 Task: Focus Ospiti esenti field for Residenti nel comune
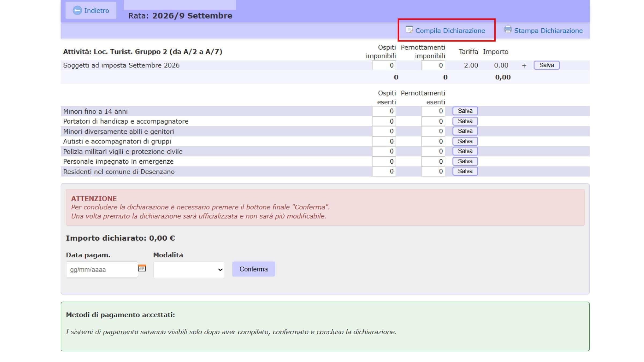click(384, 171)
